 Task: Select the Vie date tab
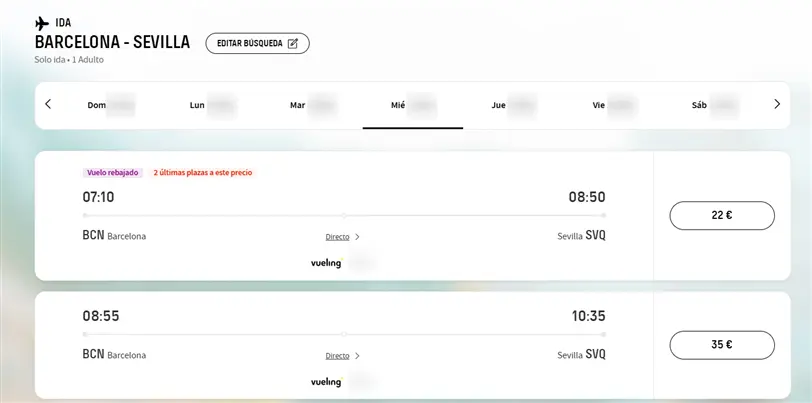pyautogui.click(x=612, y=104)
